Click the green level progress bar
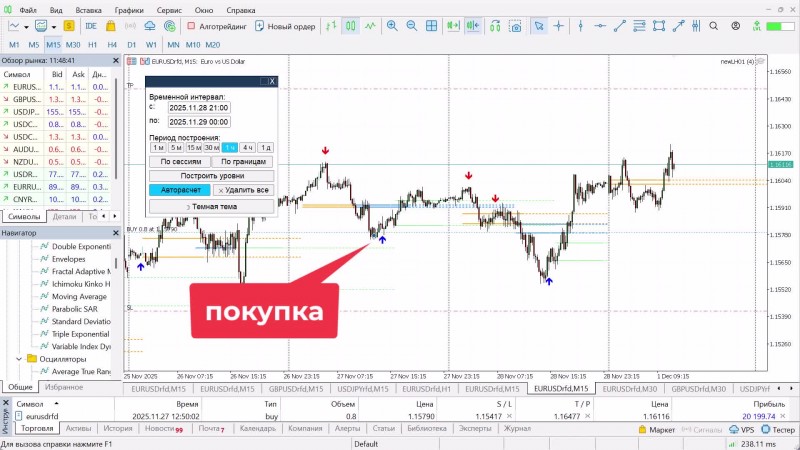The height and width of the screenshot is (450, 800). pyautogui.click(x=781, y=26)
